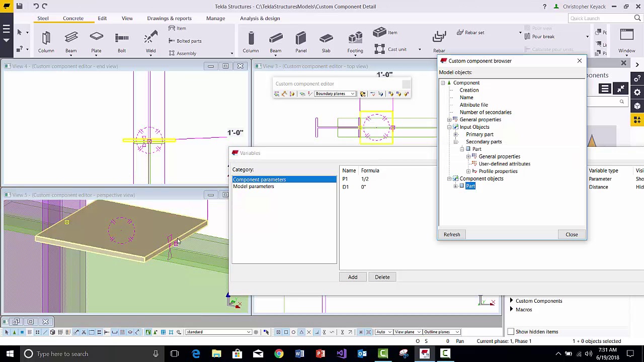Image resolution: width=644 pixels, height=362 pixels.
Task: Open the Edit ribbon tab
Action: (102, 18)
